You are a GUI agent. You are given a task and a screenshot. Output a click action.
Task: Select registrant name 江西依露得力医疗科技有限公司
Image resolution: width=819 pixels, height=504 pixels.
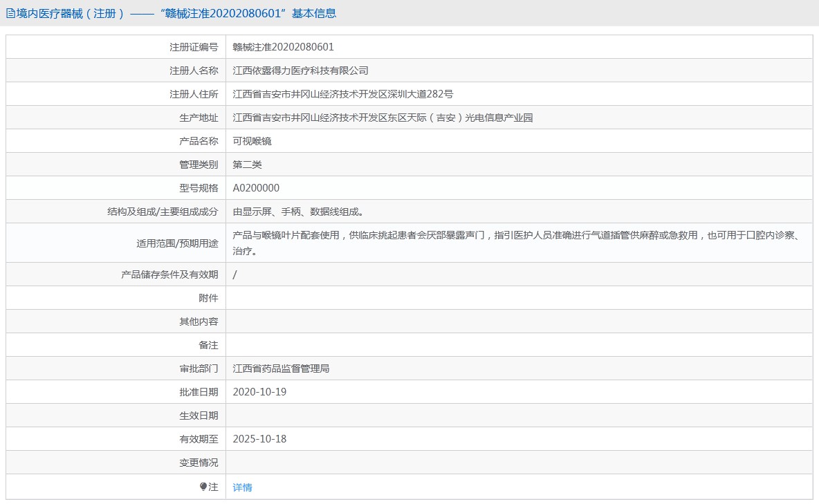coord(300,71)
